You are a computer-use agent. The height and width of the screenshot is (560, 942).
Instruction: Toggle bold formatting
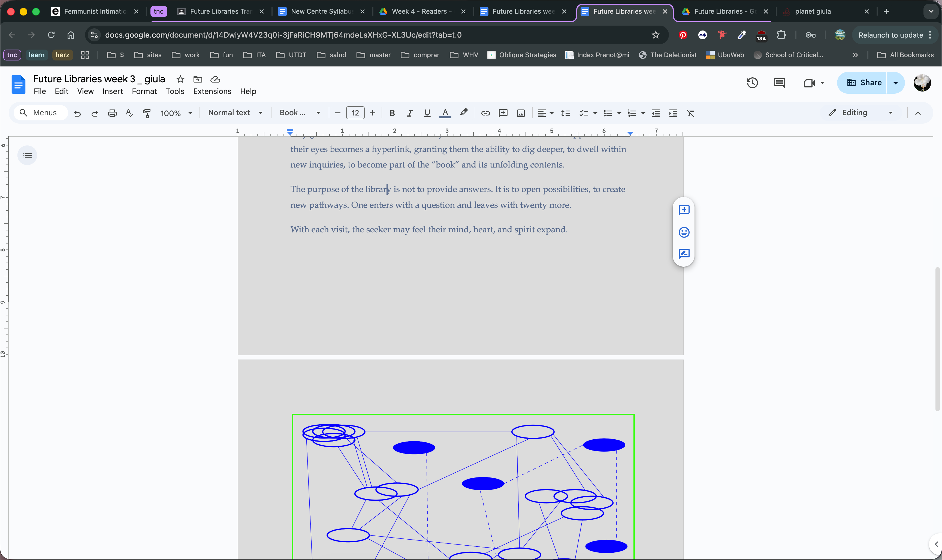(x=392, y=113)
